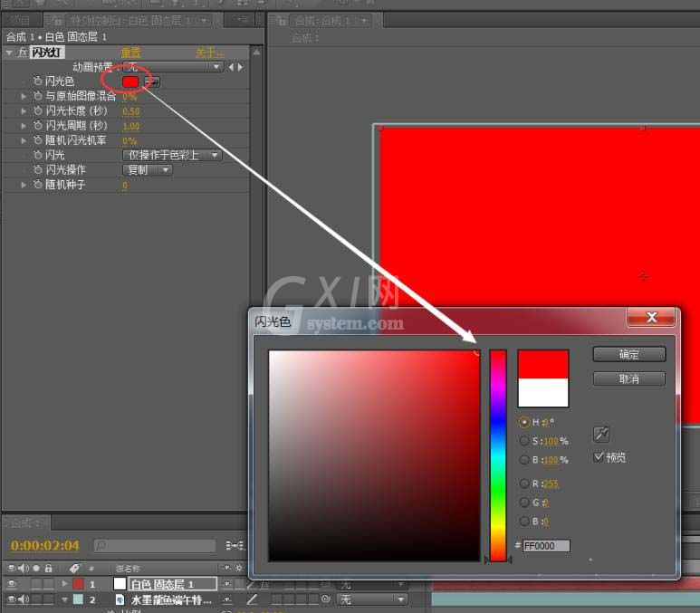The width and height of the screenshot is (700, 613).
Task: Go to the previous animation preset arrow
Action: [x=231, y=67]
